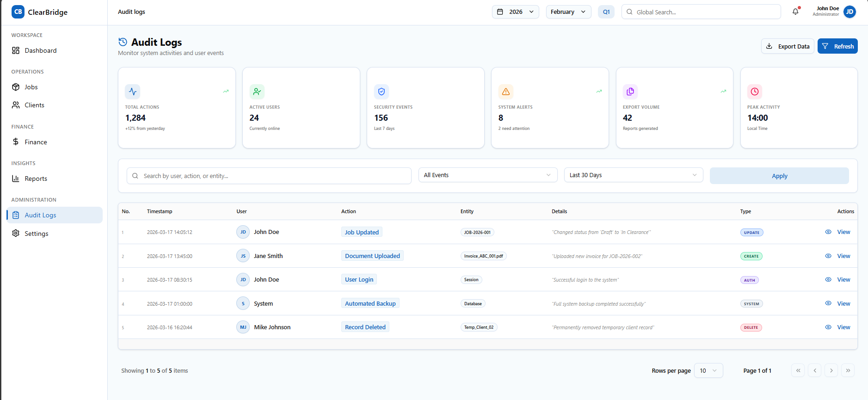868x400 pixels.
Task: Click the Security Events shield icon
Action: pos(382,92)
